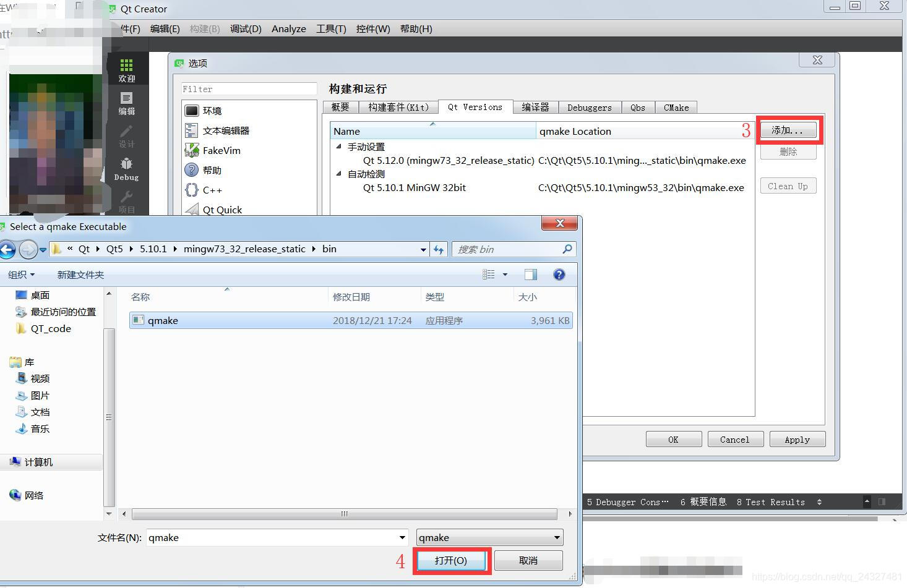Image resolution: width=907 pixels, height=588 pixels.
Task: Switch to the Debuggers tab
Action: click(590, 107)
